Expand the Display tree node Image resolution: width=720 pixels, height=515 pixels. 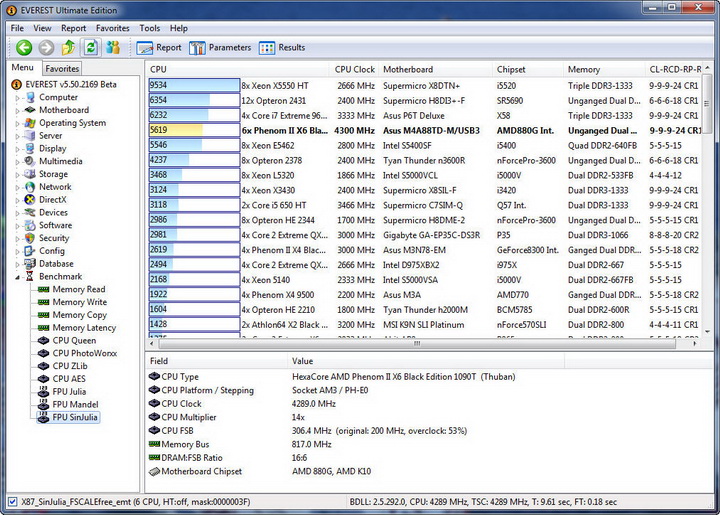tap(17, 149)
